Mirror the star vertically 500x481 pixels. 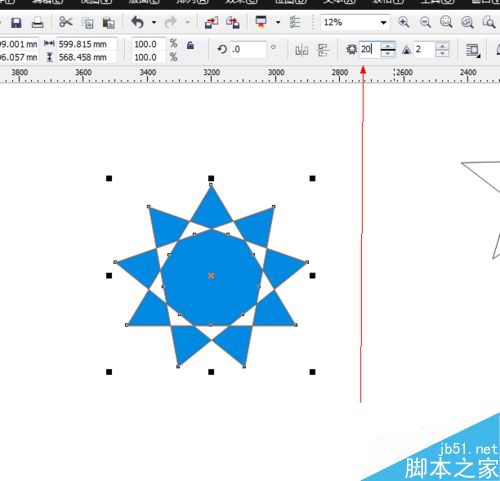323,50
